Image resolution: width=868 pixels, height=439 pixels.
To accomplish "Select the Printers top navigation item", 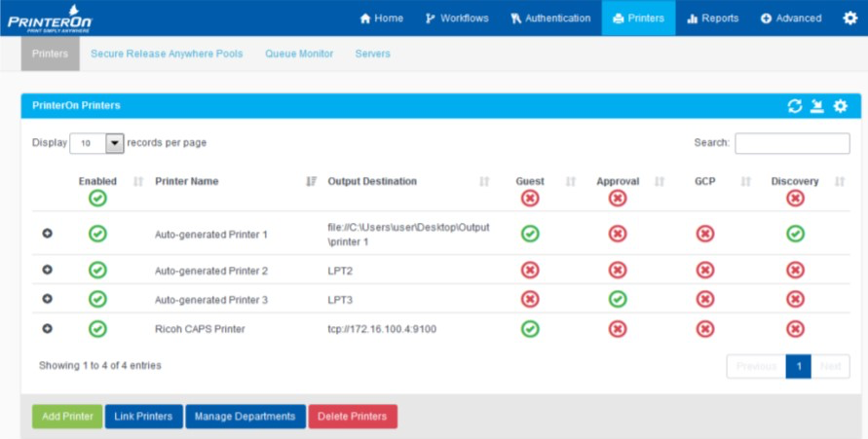I will 638,18.
